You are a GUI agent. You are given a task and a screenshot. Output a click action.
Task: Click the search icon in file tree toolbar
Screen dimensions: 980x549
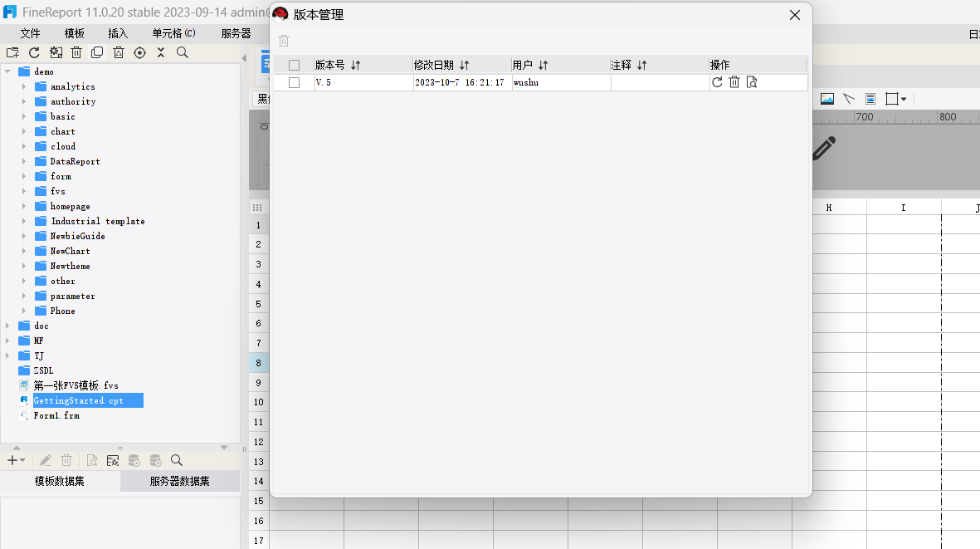(x=183, y=52)
